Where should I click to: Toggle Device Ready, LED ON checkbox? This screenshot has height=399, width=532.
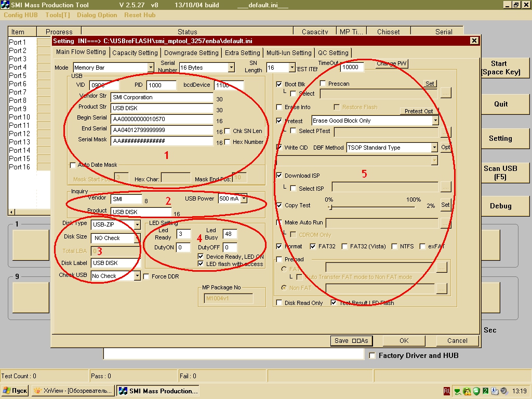point(201,256)
